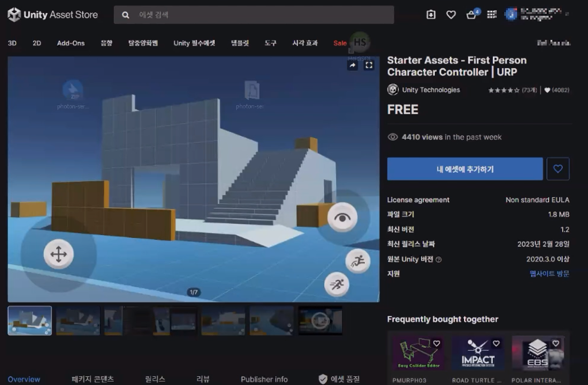Click the fullscreen icon on preview
The height and width of the screenshot is (385, 588).
[x=369, y=65]
